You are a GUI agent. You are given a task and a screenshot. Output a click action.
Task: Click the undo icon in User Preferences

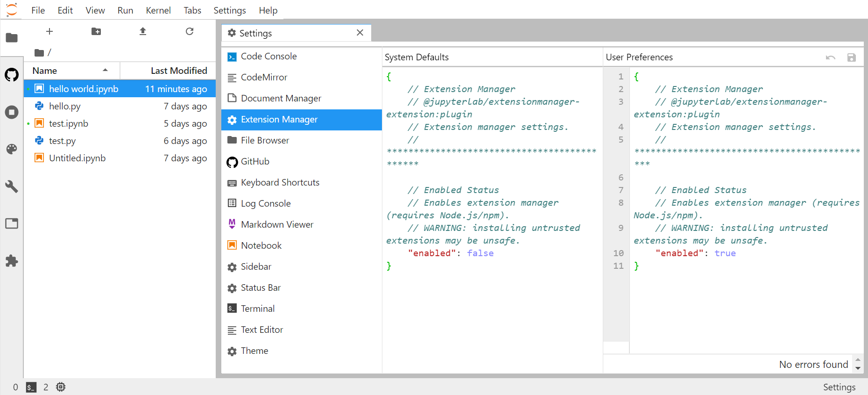coord(831,57)
